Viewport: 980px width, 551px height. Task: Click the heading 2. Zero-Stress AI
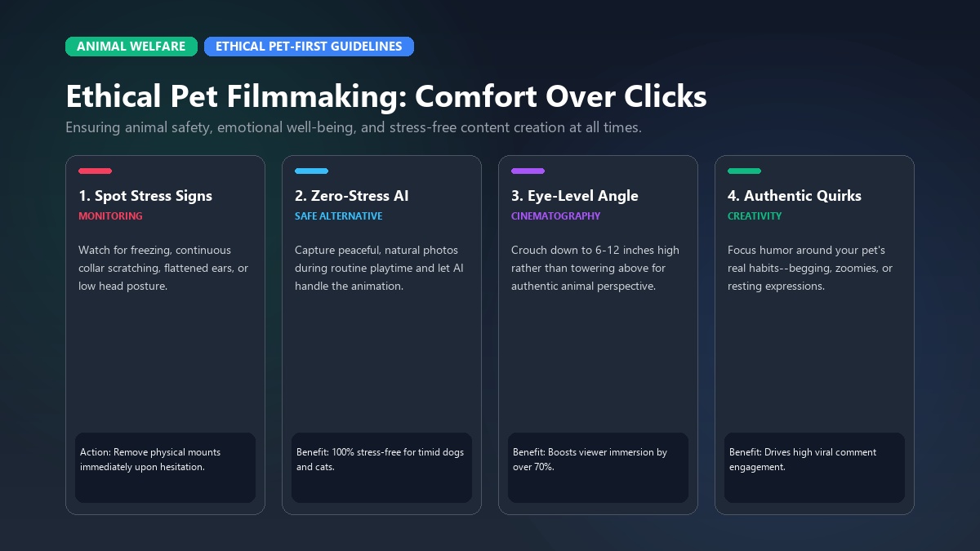pos(352,196)
